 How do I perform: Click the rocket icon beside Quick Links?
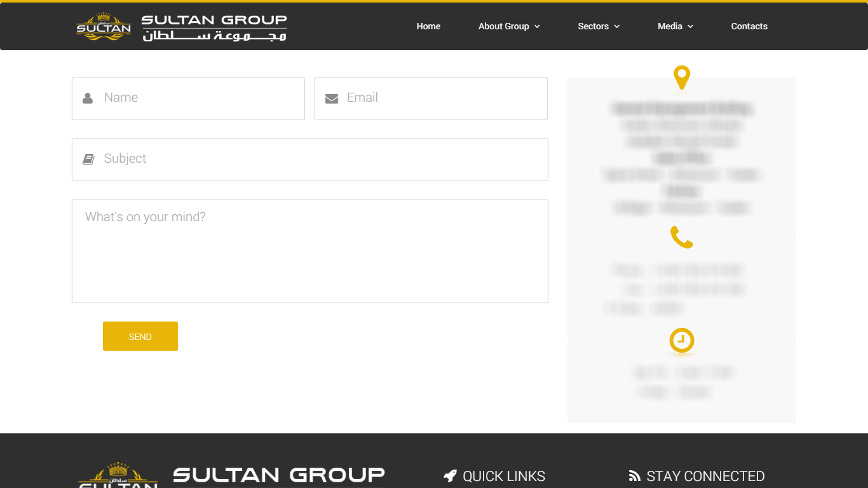[450, 476]
